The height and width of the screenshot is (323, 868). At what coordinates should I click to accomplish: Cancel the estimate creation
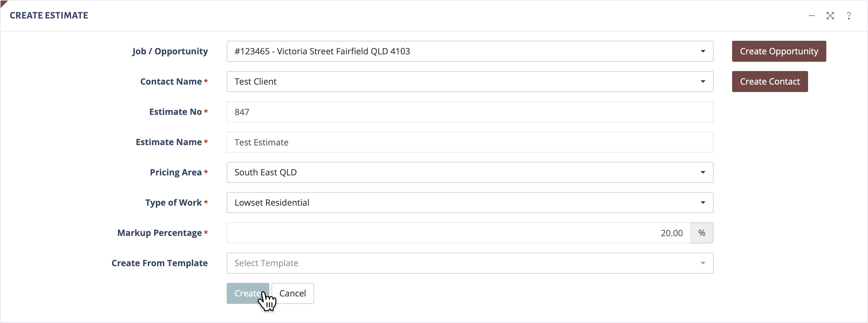click(x=293, y=293)
